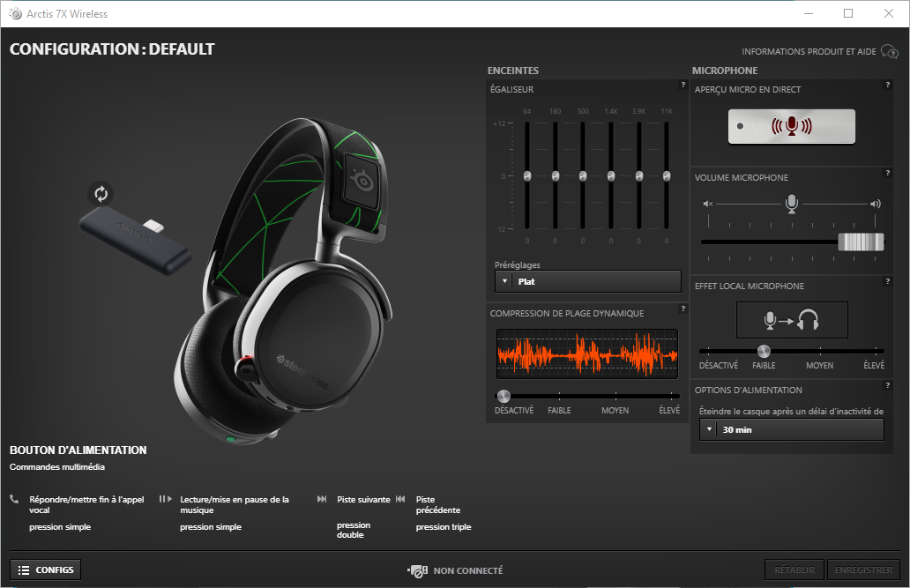Open product information and help chat icon
Screen dimensions: 910x588
(x=890, y=52)
